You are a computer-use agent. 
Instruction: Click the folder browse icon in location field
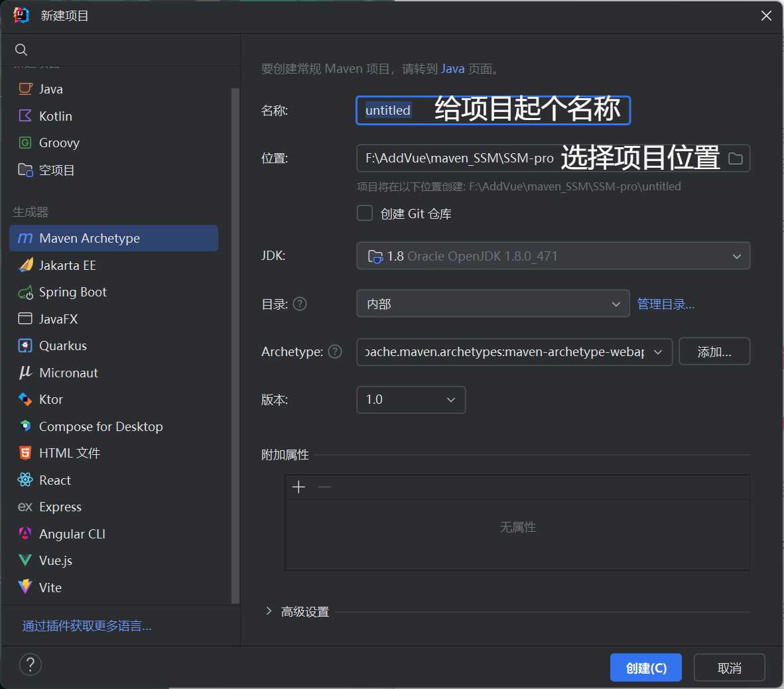click(735, 158)
